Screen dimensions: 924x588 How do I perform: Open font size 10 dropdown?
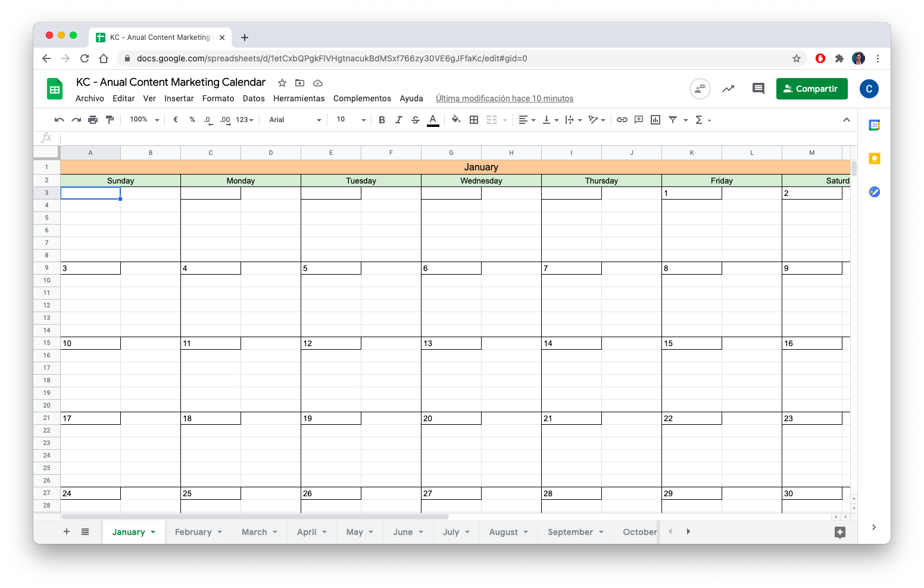351,120
